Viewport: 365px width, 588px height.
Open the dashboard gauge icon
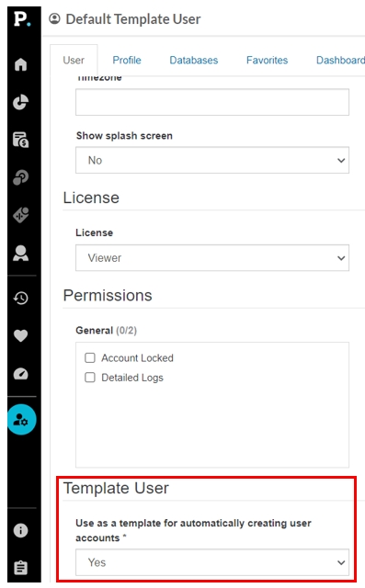(20, 374)
